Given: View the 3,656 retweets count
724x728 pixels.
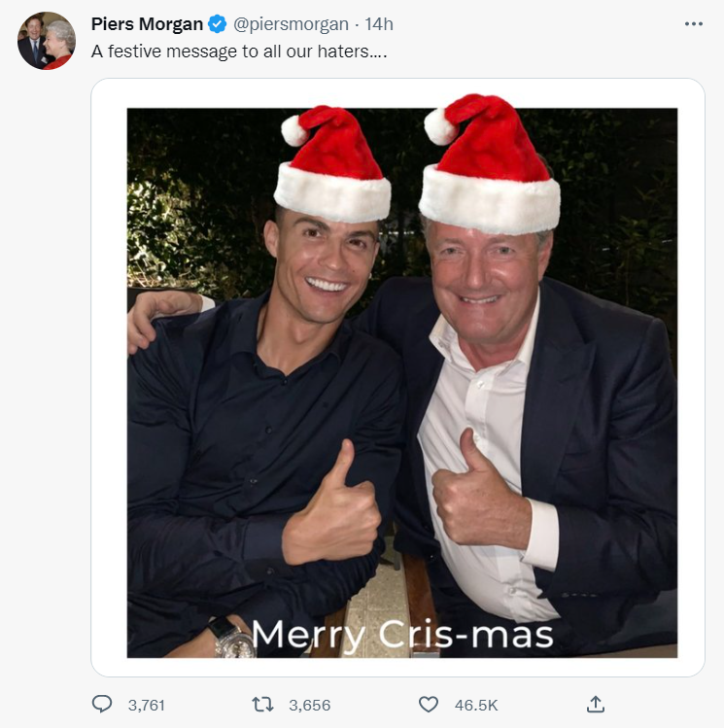Looking at the screenshot, I should click(x=310, y=706).
